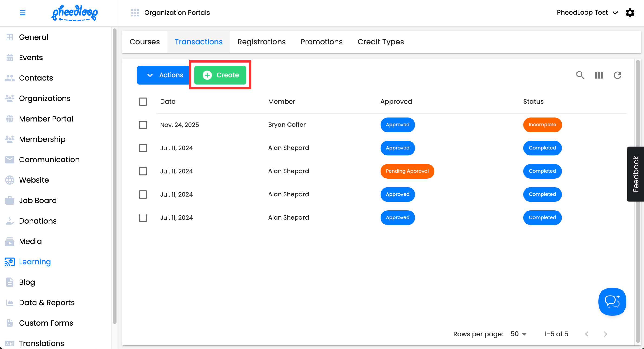The width and height of the screenshot is (644, 349).
Task: Open the settings gear icon
Action: [630, 13]
